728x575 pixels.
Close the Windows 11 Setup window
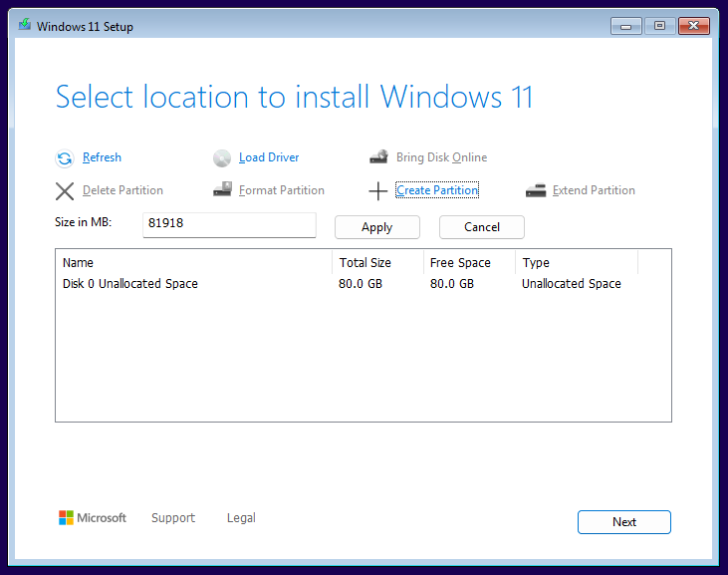click(694, 26)
